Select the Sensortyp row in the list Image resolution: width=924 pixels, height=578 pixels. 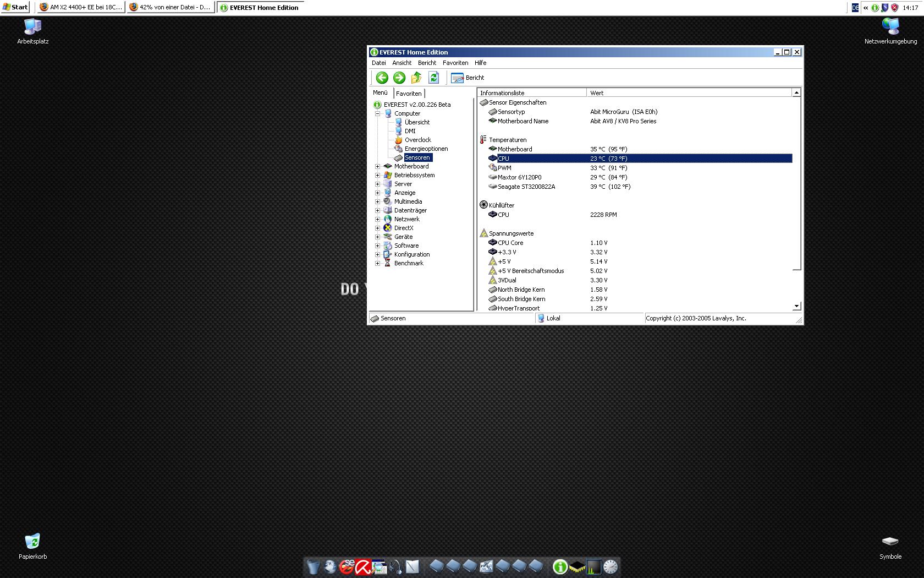tap(640, 112)
